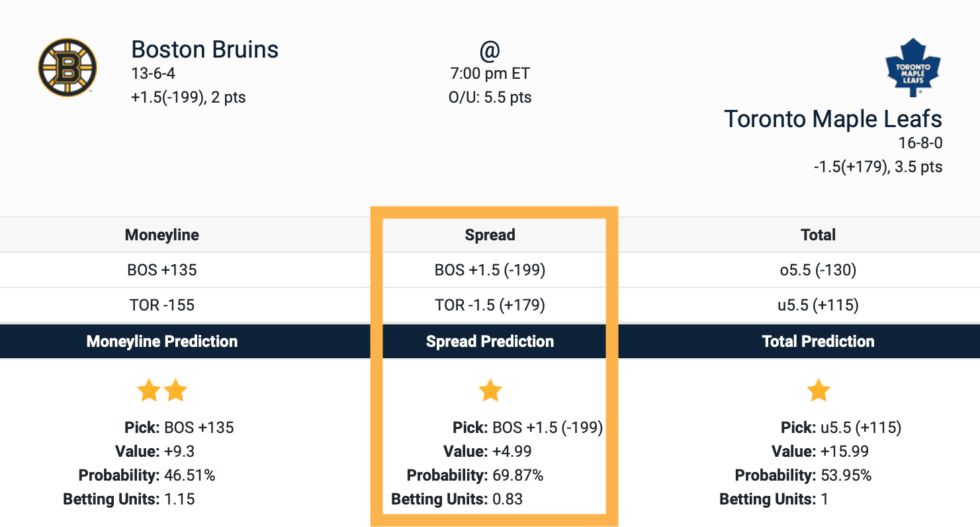Select under 5.5 (+115) total
Image resolution: width=980 pixels, height=527 pixels.
(818, 305)
